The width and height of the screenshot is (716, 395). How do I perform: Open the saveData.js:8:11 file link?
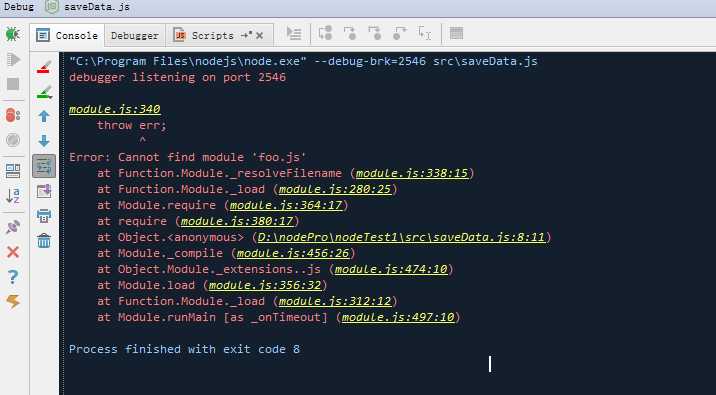401,237
